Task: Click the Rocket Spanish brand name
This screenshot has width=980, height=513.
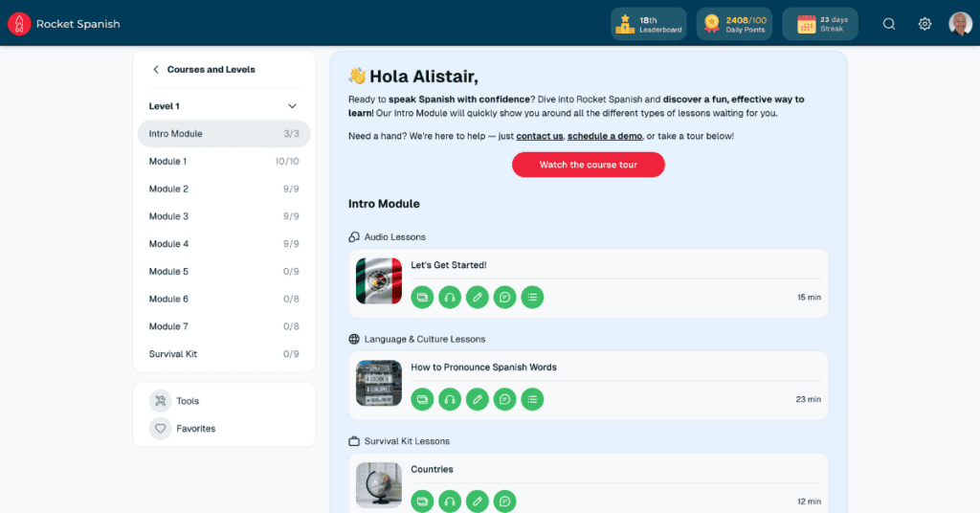Action: pos(78,24)
